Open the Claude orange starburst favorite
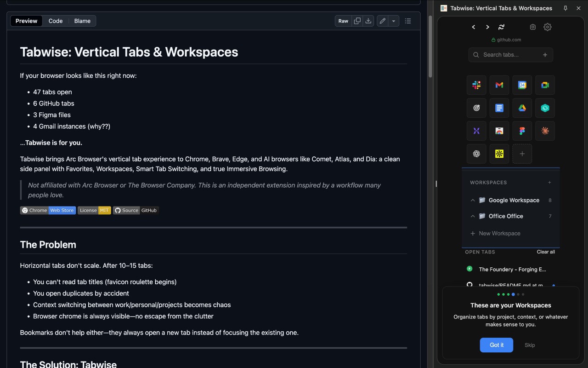 [x=545, y=131]
